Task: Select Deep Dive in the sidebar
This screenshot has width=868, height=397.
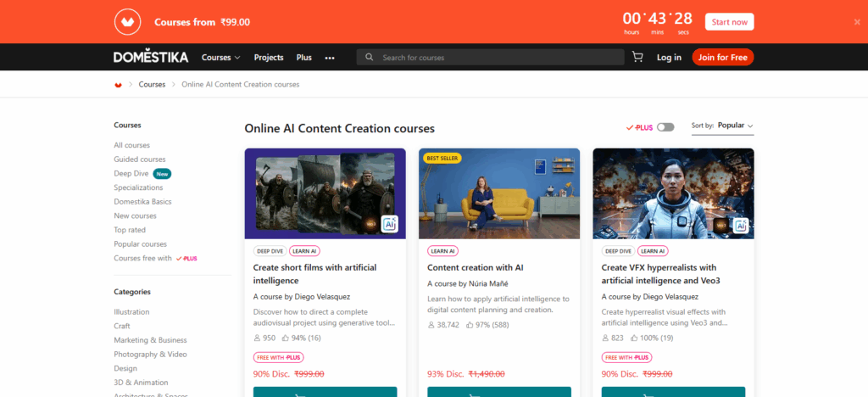Action: click(x=131, y=174)
